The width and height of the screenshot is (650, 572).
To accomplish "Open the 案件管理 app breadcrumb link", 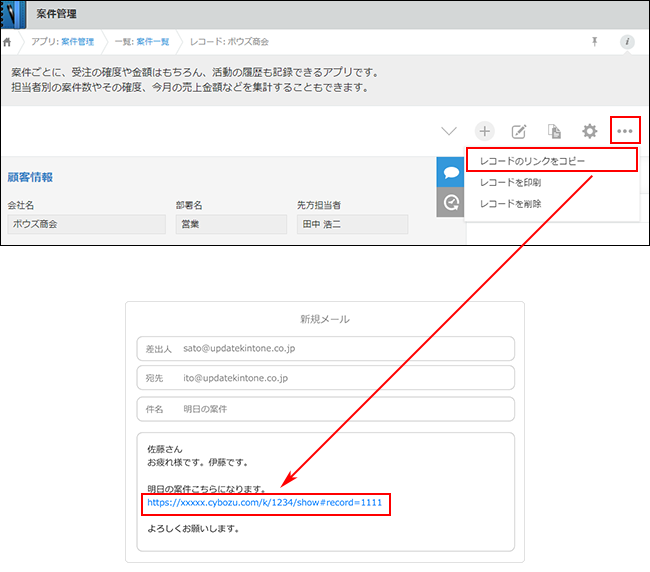I will click(x=78, y=41).
